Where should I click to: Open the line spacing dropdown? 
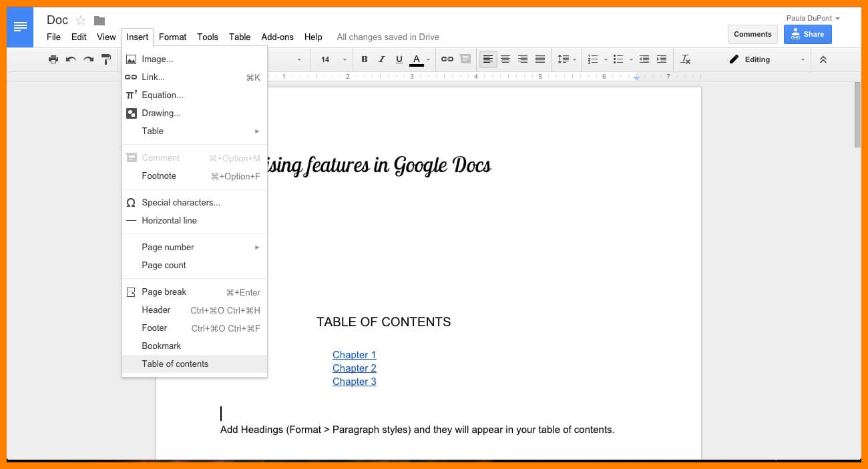click(567, 59)
